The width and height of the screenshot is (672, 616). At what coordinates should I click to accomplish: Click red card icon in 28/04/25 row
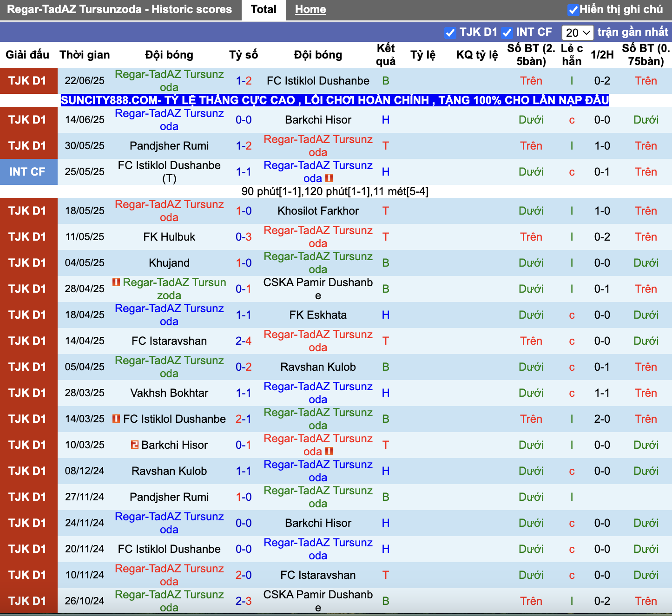[116, 282]
